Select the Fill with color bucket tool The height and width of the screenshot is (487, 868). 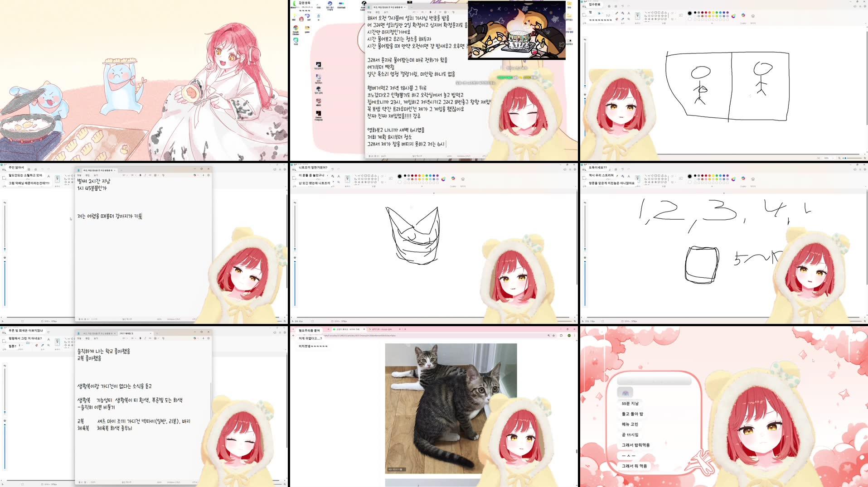(623, 14)
